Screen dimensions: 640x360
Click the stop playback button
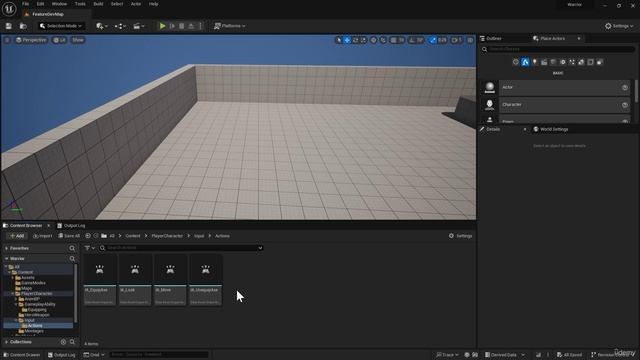click(x=182, y=26)
